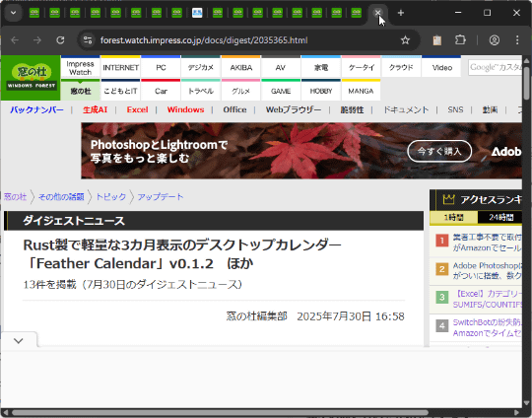The image size is (532, 418).
Task: Open the INTERNET Watch menu item
Action: (x=120, y=67)
